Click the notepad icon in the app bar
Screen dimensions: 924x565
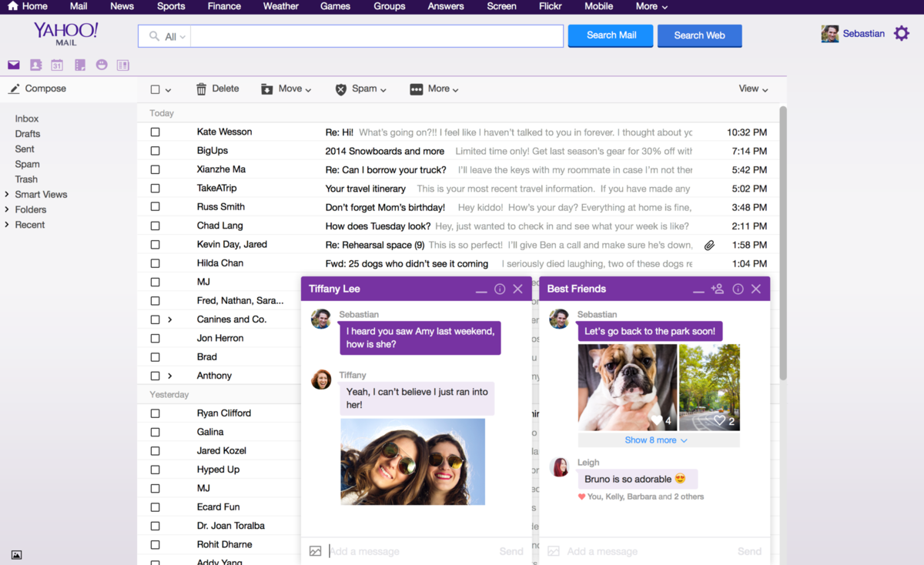tap(79, 65)
